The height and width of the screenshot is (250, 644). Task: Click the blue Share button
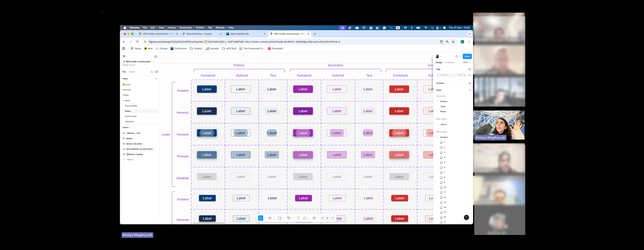click(x=467, y=56)
